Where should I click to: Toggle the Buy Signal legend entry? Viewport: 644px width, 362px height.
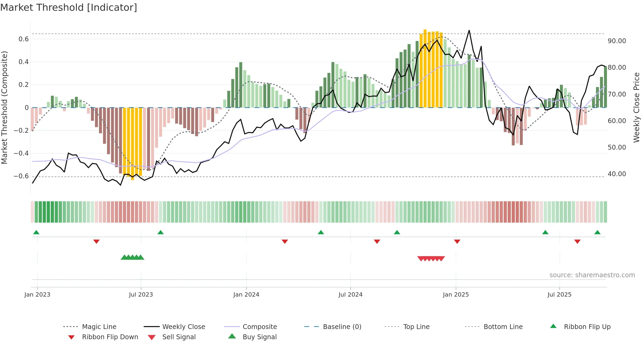(x=252, y=337)
